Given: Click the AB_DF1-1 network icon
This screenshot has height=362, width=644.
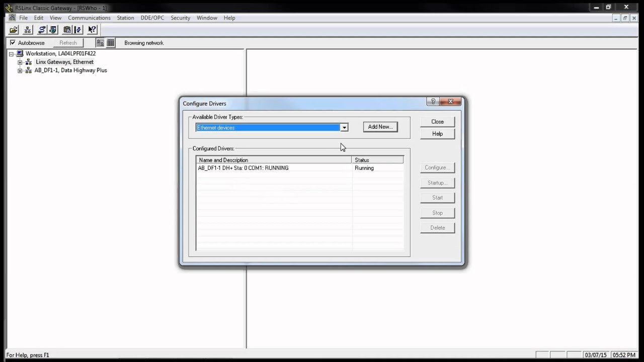Looking at the screenshot, I should 28,70.
